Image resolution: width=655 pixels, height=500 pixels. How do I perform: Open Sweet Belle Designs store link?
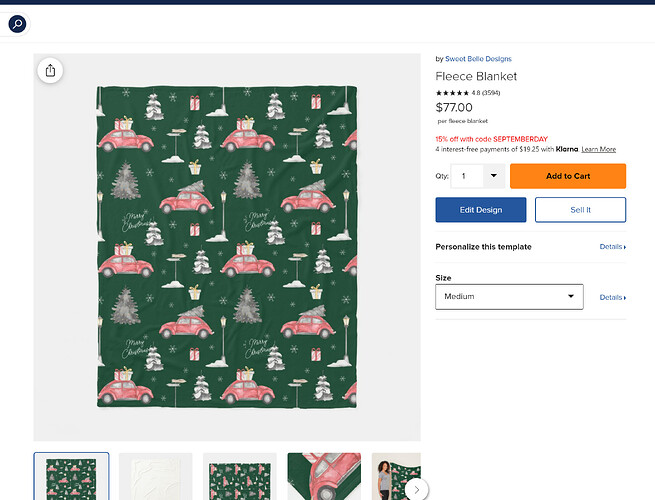[x=478, y=59]
